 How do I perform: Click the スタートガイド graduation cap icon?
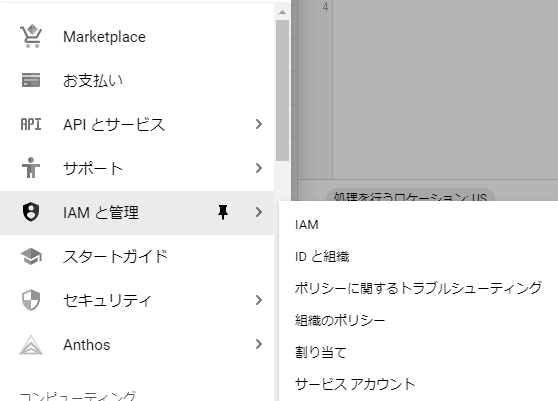tap(31, 256)
